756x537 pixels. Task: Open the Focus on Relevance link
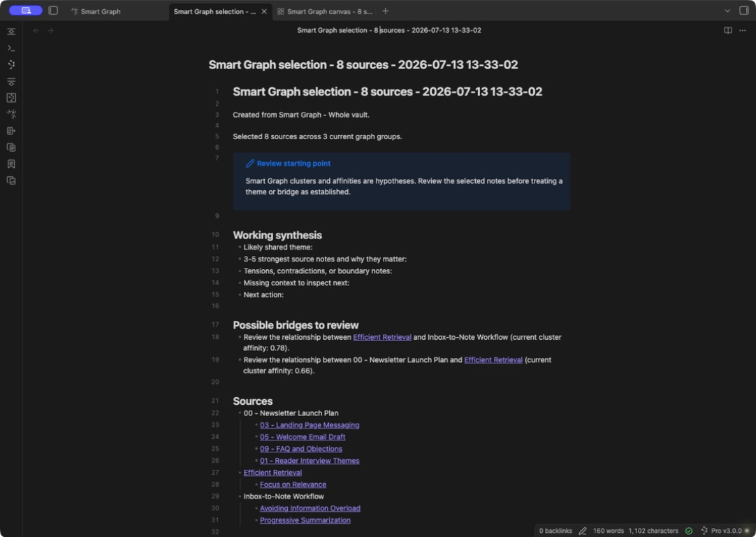[293, 485]
